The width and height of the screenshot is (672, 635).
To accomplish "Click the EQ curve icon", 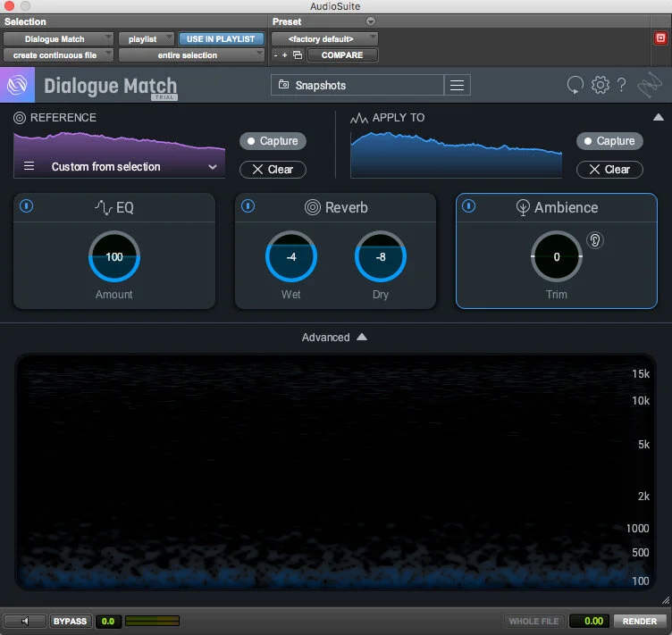I will 104,208.
